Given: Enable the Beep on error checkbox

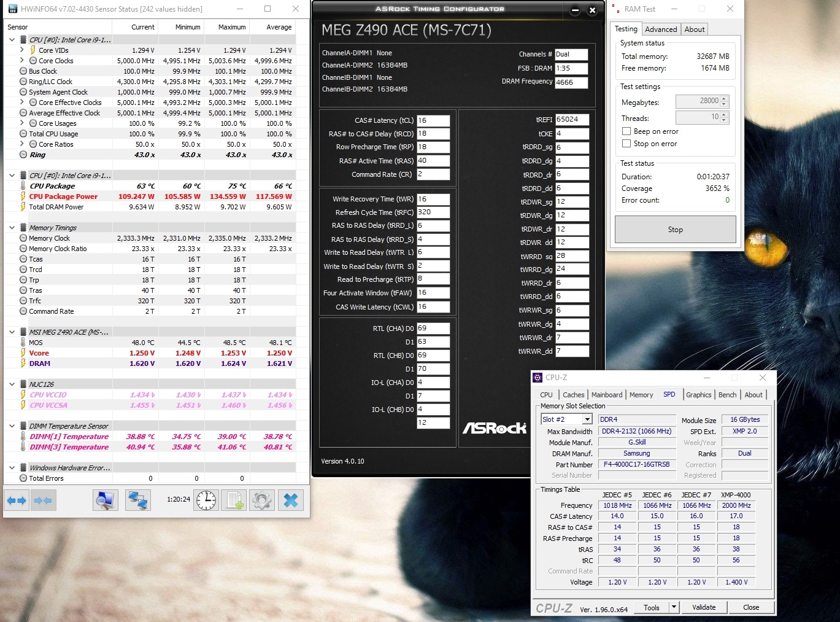Looking at the screenshot, I should [x=626, y=131].
